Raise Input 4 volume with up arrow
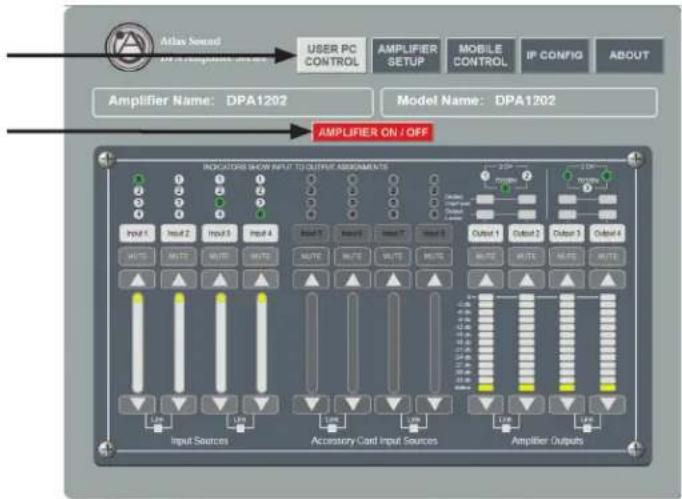 [261, 280]
